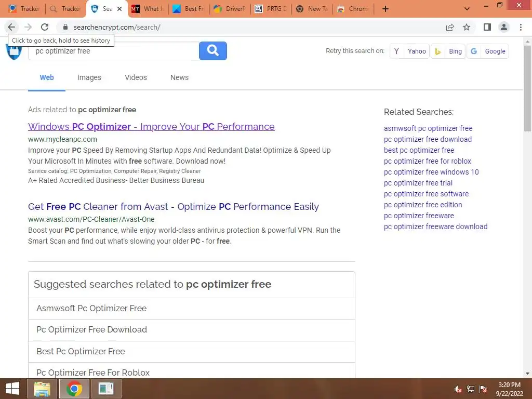Switch to the Videos tab

point(136,78)
